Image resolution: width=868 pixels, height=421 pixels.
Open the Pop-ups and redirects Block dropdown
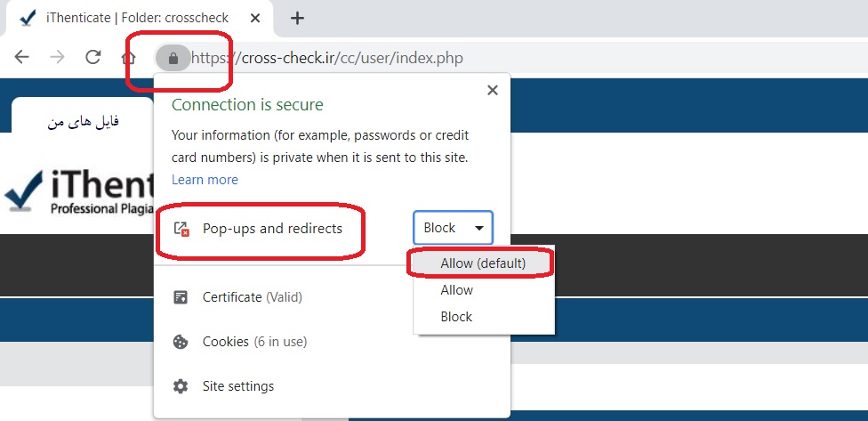pyautogui.click(x=453, y=228)
